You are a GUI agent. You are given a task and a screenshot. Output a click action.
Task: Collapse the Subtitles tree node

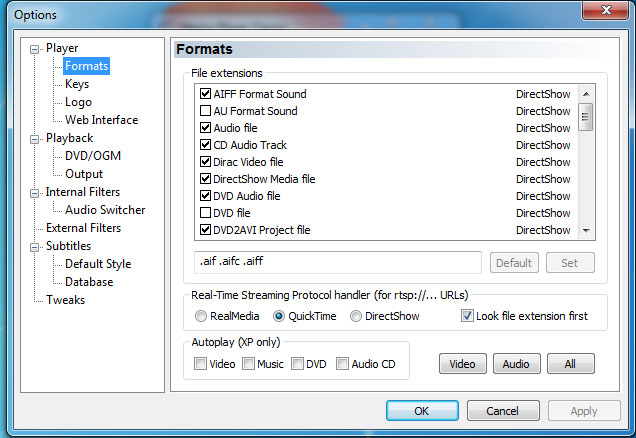tap(35, 247)
